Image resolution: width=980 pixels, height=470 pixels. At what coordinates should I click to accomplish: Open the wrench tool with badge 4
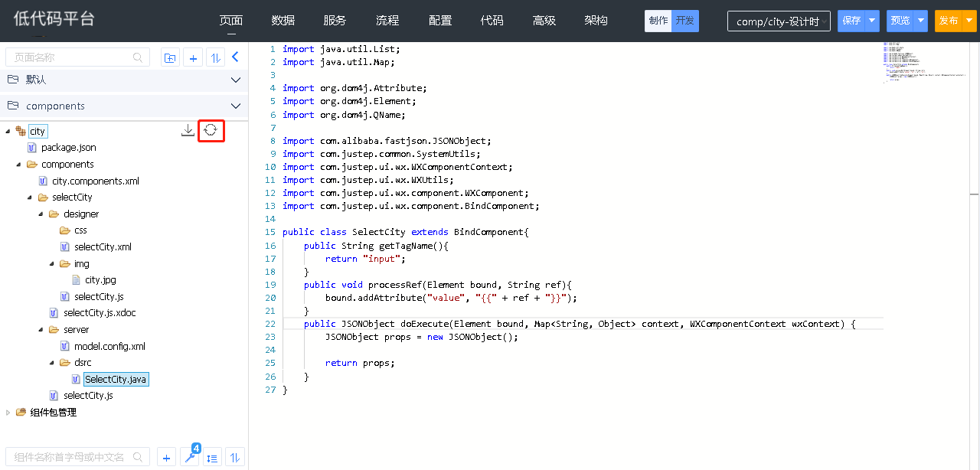click(x=190, y=458)
